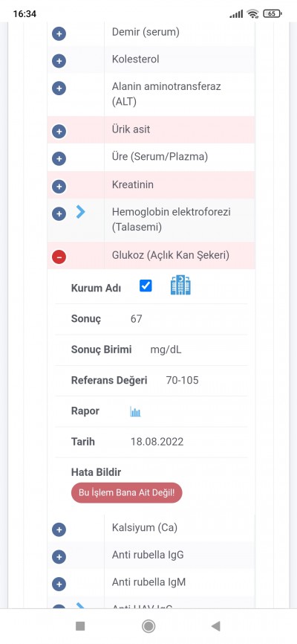The height and width of the screenshot is (644, 297).
Task: Expand the Anti rubella IgM row
Action: click(x=59, y=584)
